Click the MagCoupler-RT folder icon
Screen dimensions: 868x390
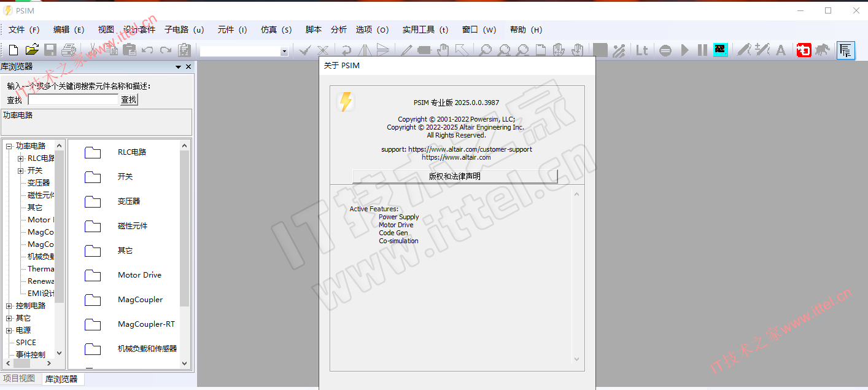(93, 324)
